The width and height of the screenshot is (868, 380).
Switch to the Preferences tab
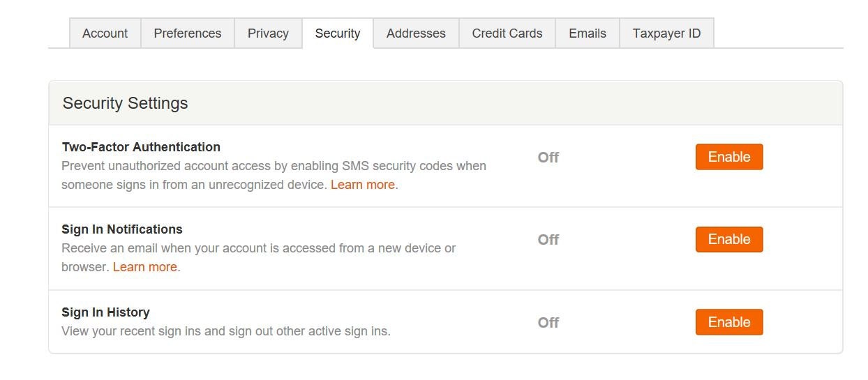tap(187, 33)
